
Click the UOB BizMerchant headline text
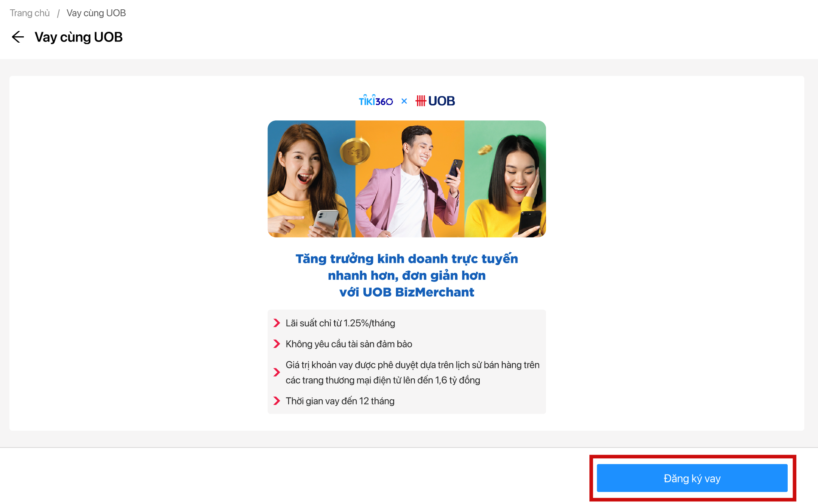pyautogui.click(x=407, y=275)
